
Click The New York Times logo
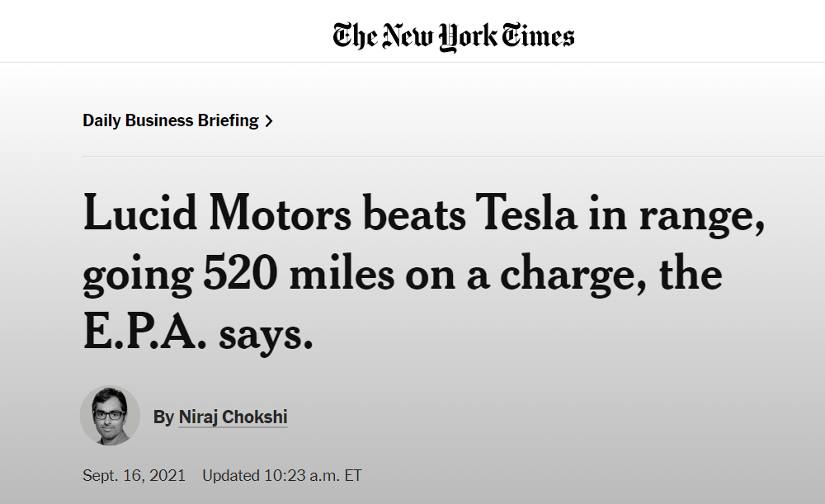click(454, 36)
